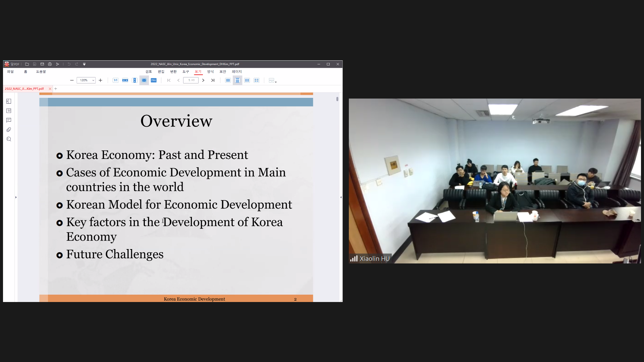This screenshot has height=362, width=644.
Task: Open the 보기 (View) menu tab
Action: click(x=198, y=72)
